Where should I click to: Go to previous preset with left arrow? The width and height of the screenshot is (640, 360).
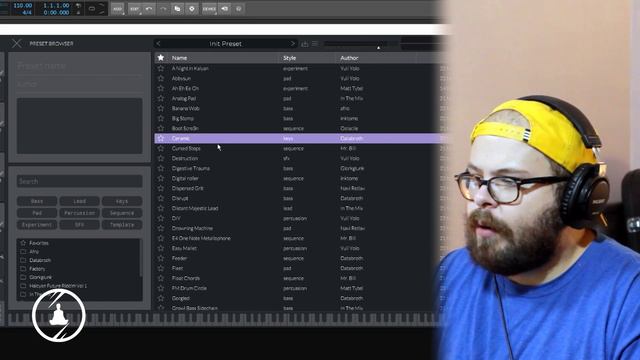point(158,44)
